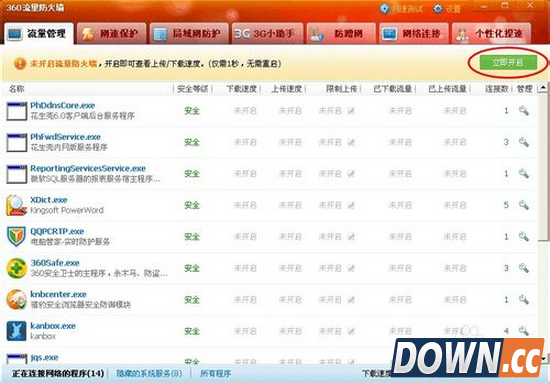Open manage tools for kanbox.exe

[523, 330]
